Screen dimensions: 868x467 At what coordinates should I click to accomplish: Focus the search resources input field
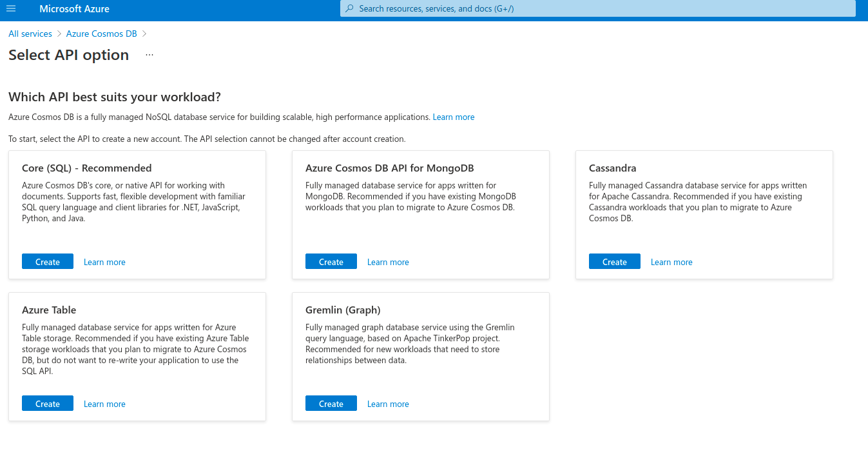point(598,9)
